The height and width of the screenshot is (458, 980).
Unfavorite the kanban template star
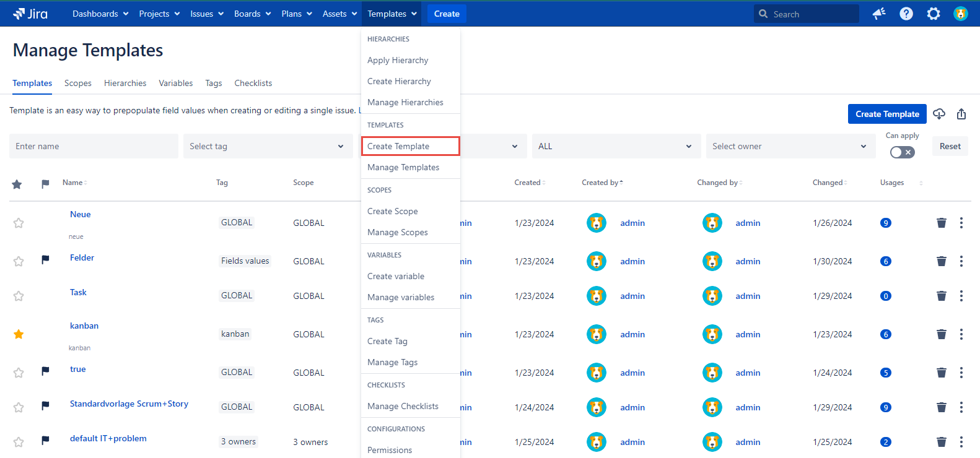point(19,334)
